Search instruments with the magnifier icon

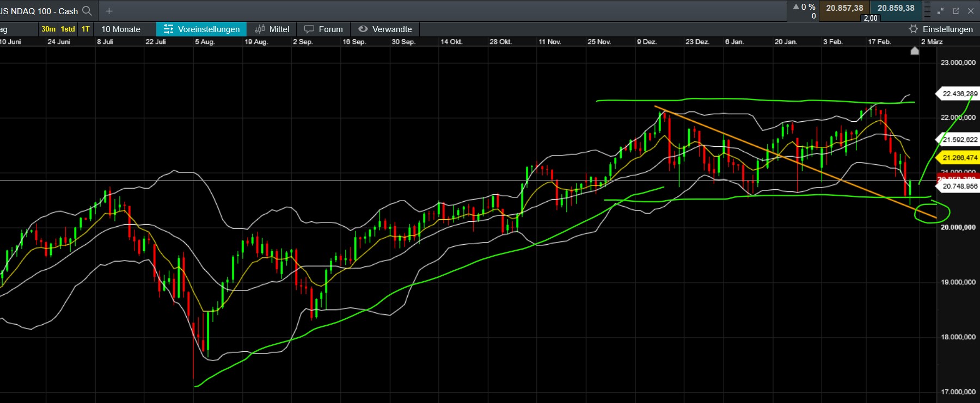(87, 11)
